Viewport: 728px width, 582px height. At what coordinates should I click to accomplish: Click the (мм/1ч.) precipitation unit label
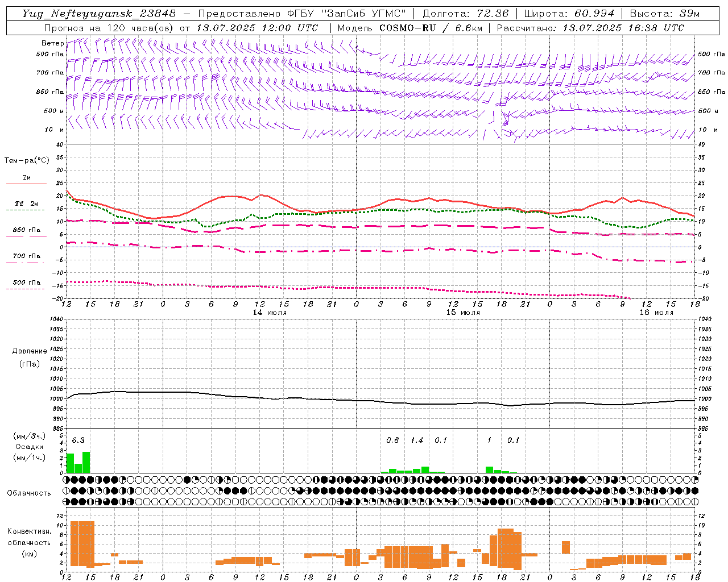(x=30, y=458)
